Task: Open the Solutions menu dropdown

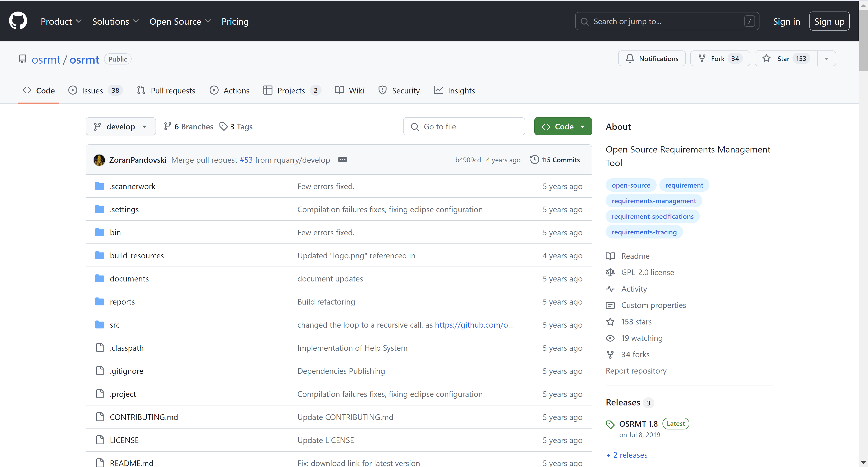Action: click(115, 21)
